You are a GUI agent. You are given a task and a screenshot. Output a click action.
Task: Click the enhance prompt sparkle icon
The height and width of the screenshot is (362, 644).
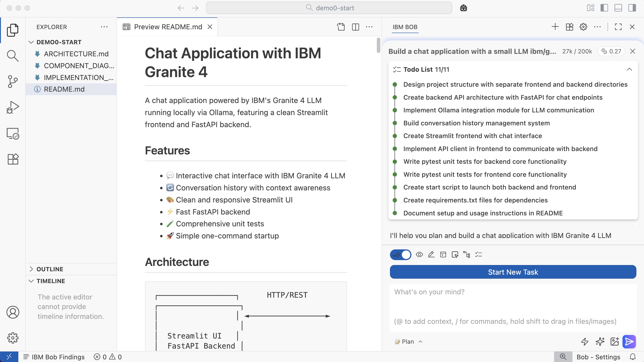pos(600,341)
